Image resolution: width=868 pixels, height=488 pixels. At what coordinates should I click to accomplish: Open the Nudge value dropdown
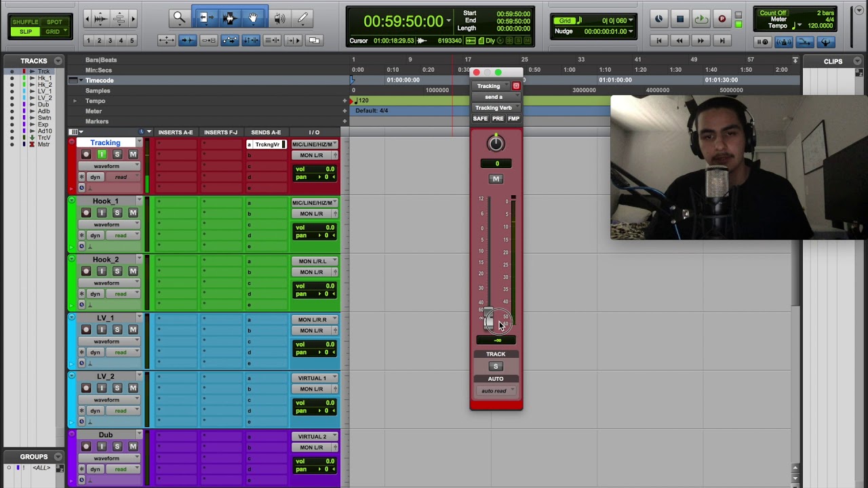[631, 31]
